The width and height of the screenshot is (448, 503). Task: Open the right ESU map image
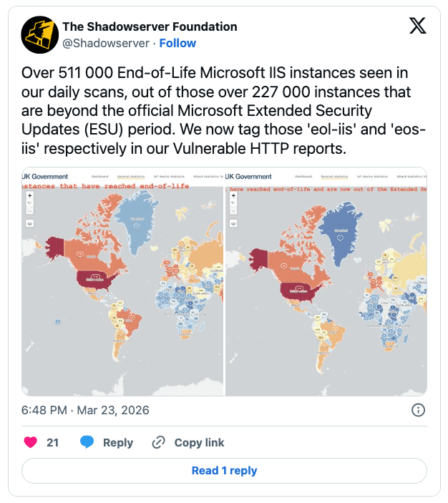click(x=326, y=301)
